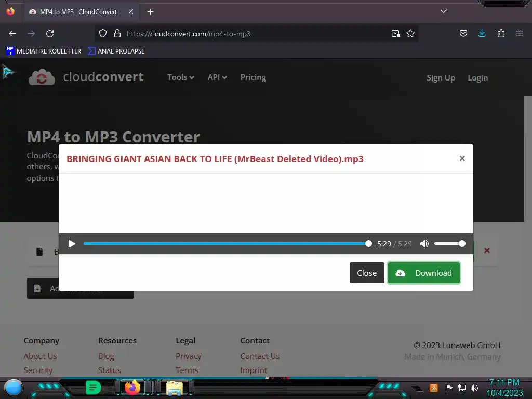Open Firefox application hamburger menu

point(520,33)
